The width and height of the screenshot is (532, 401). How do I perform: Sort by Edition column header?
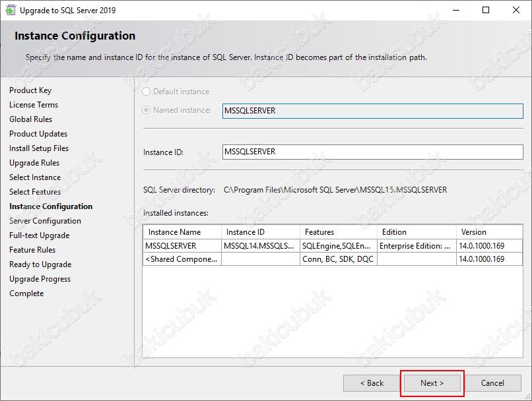click(x=416, y=232)
